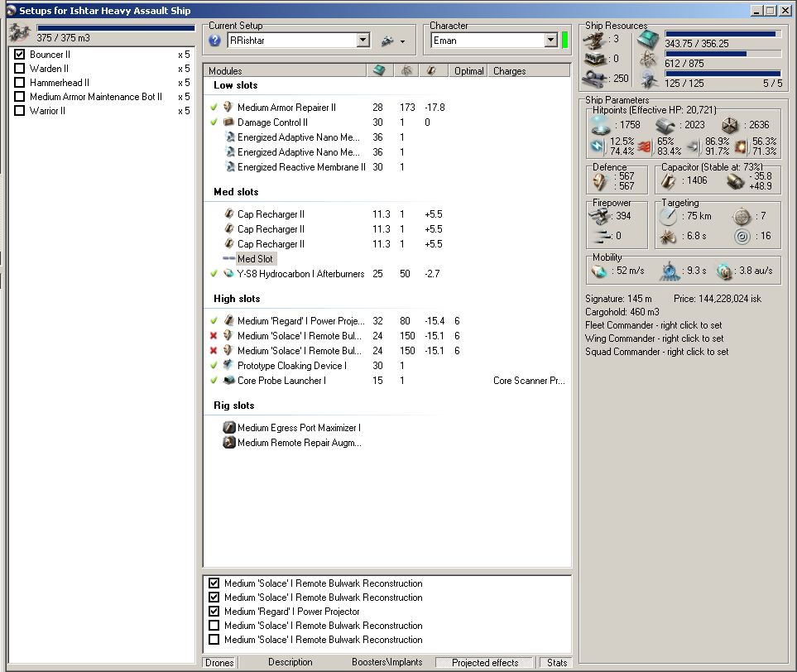
Task: Click the blue help question mark icon
Action: [x=214, y=41]
